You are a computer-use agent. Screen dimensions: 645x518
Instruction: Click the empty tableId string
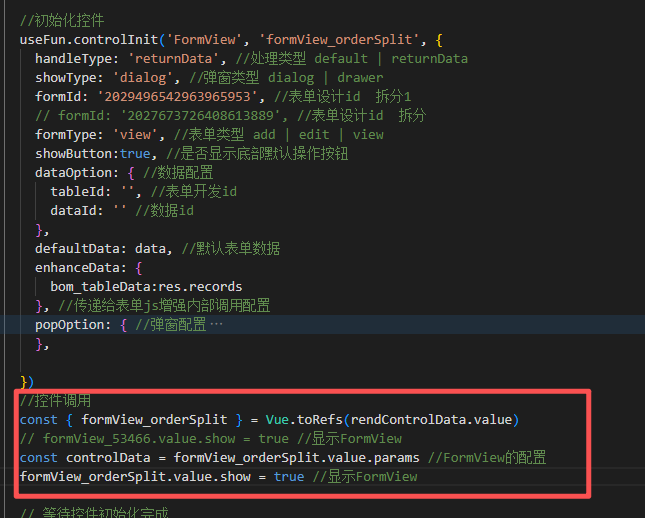click(128, 192)
